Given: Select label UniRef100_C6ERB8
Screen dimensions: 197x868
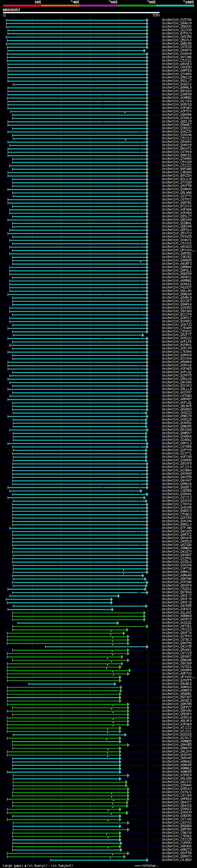Looking at the screenshot, I should tap(177, 491).
